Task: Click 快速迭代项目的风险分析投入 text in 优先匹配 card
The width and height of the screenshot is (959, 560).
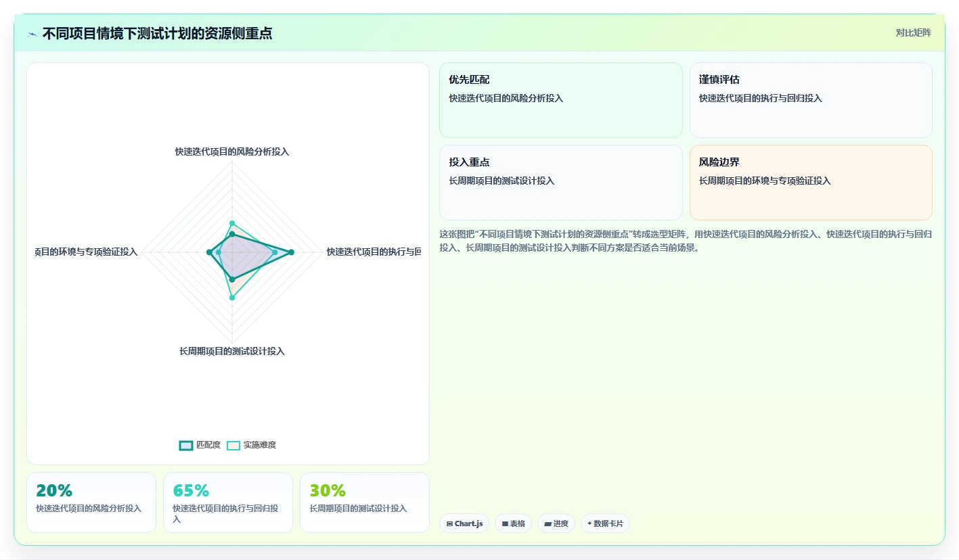Action: pyautogui.click(x=506, y=98)
